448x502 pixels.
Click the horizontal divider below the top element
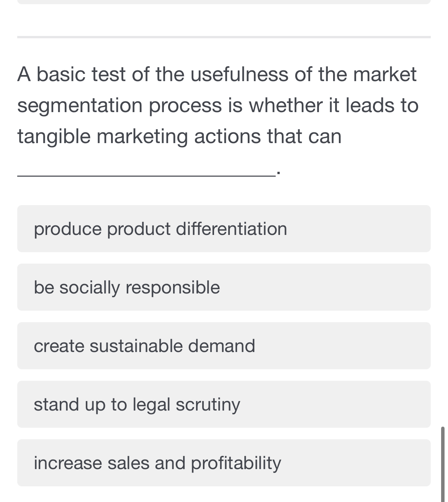pos(224,37)
